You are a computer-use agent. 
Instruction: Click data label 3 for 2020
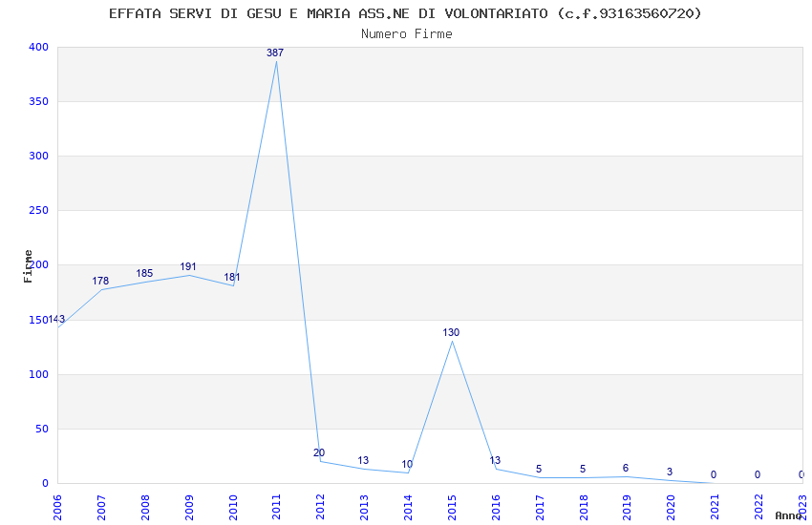click(x=670, y=472)
